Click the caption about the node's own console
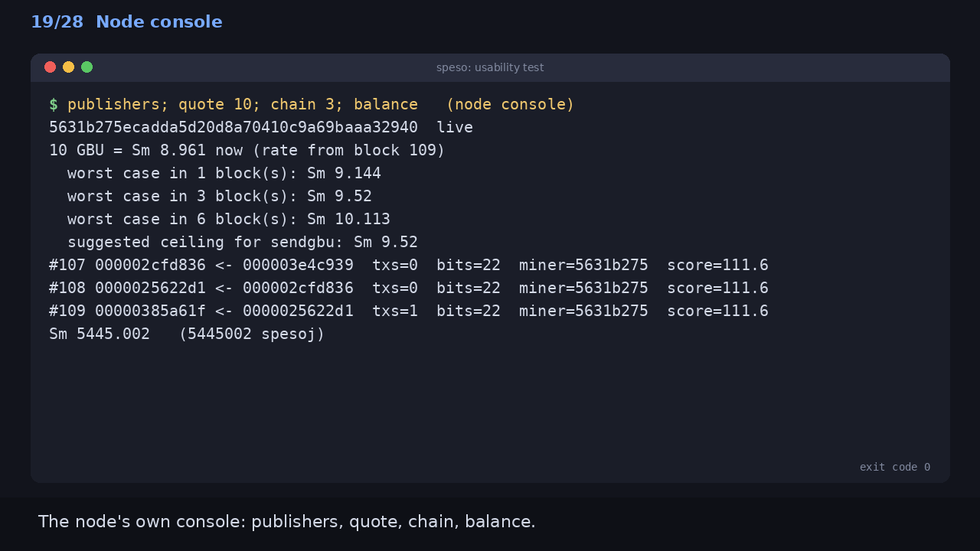This screenshot has width=980, height=551. (x=287, y=521)
